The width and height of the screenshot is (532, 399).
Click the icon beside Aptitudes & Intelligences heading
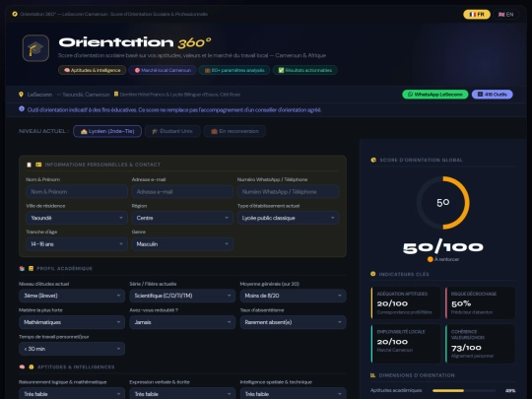tap(32, 366)
